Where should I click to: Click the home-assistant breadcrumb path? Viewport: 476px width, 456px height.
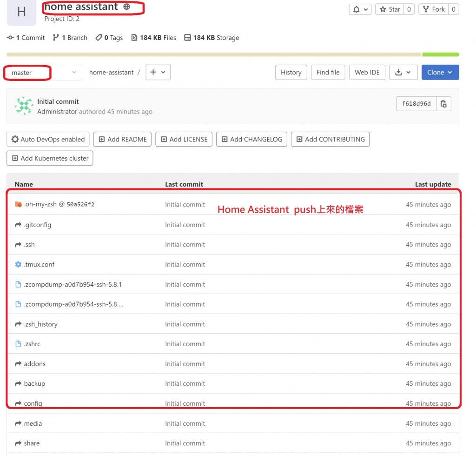pyautogui.click(x=111, y=72)
